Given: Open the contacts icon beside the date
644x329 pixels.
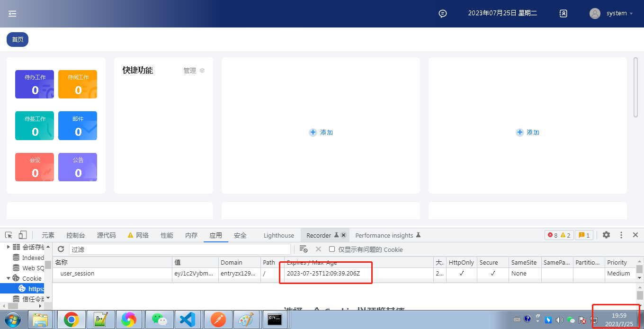Looking at the screenshot, I should (563, 14).
